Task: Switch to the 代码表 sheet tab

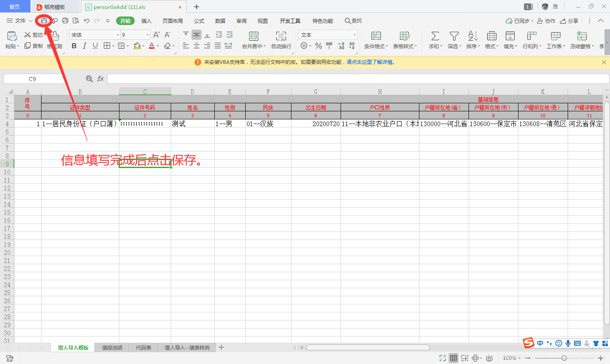Action: click(x=144, y=347)
